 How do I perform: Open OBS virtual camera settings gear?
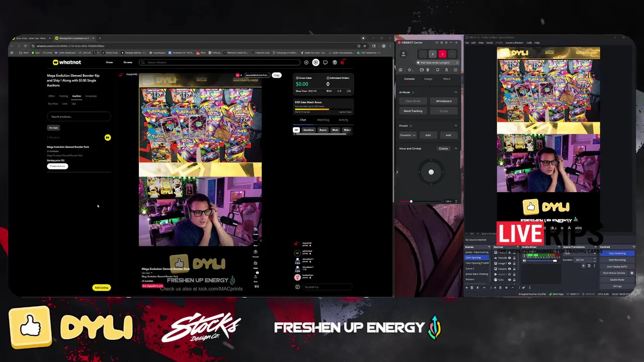point(632,273)
